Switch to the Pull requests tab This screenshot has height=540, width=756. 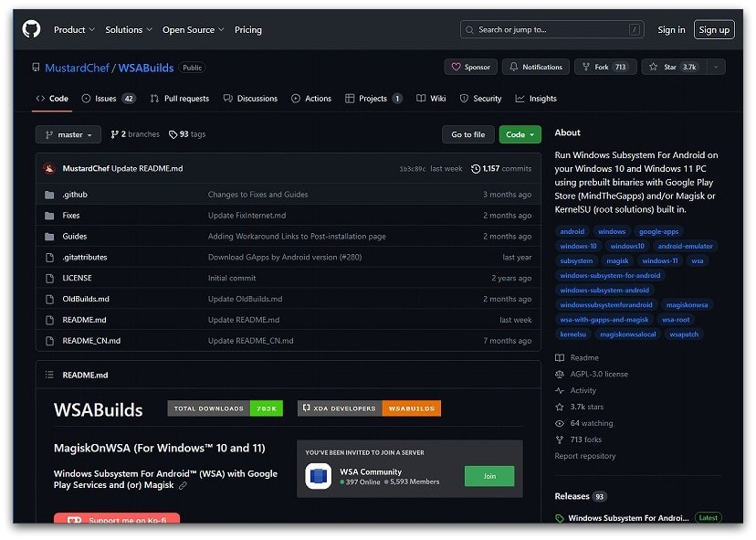pyautogui.click(x=179, y=99)
